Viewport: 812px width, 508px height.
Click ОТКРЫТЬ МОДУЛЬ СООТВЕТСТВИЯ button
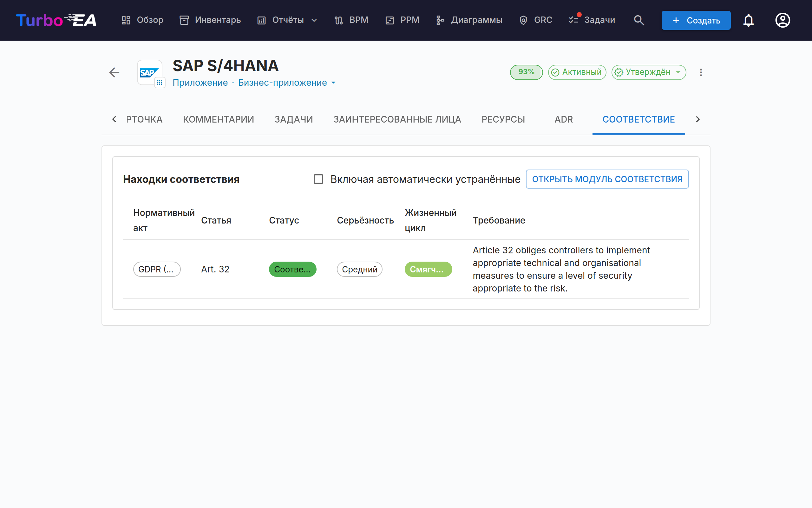point(607,179)
